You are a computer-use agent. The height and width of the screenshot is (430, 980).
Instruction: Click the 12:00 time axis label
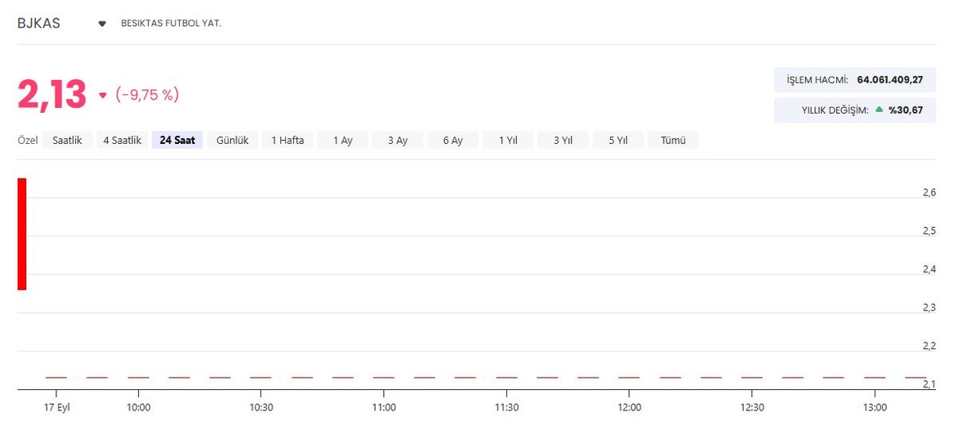(x=629, y=407)
